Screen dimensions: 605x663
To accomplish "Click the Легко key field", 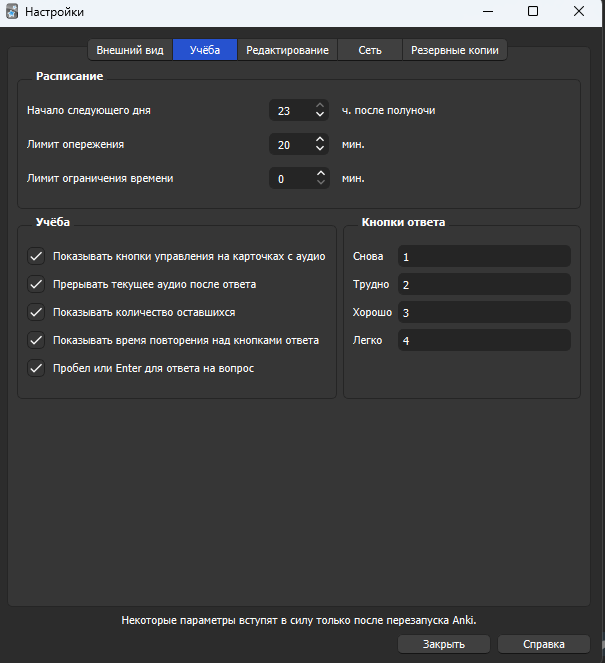I will point(484,340).
